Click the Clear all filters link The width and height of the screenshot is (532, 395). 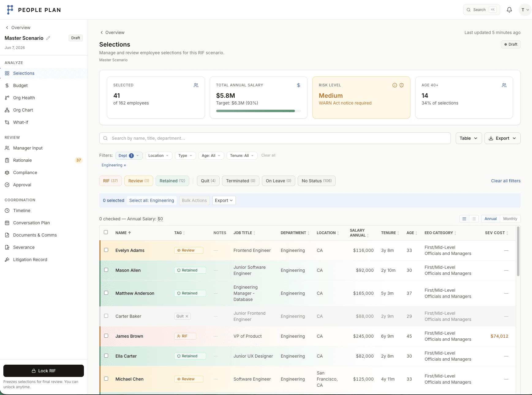(x=506, y=181)
